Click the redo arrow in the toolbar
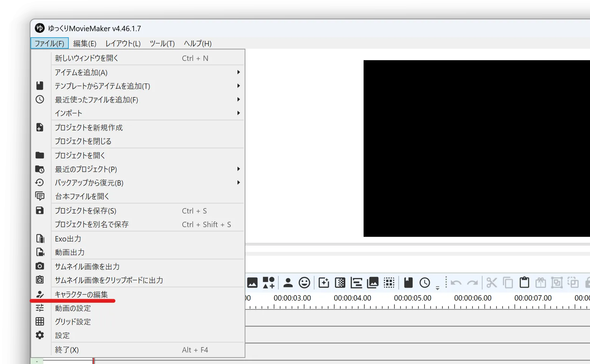The width and height of the screenshot is (590, 364). click(473, 283)
